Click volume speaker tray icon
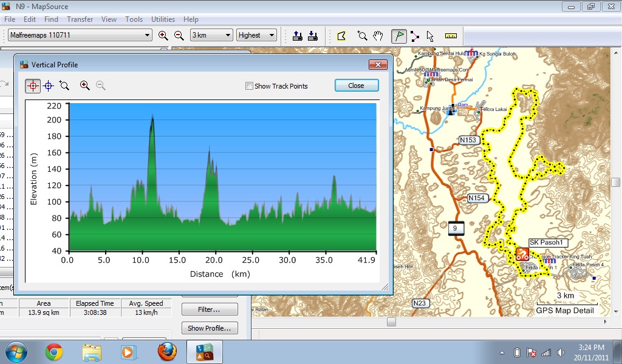Viewport: 622px width, 364px height. point(561,352)
